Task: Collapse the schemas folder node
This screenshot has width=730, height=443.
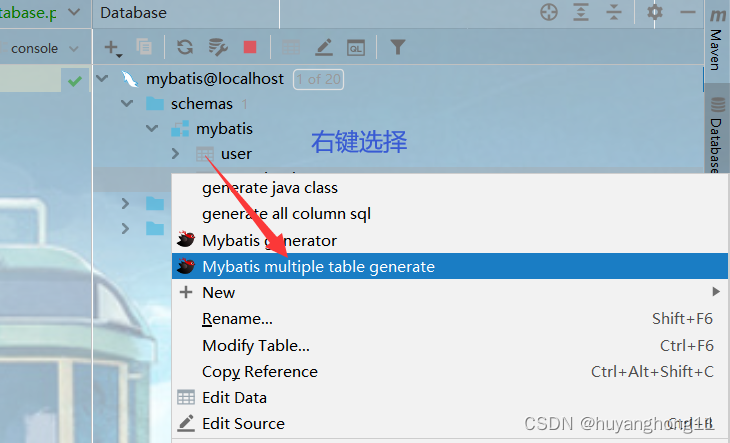Action: click(127, 103)
